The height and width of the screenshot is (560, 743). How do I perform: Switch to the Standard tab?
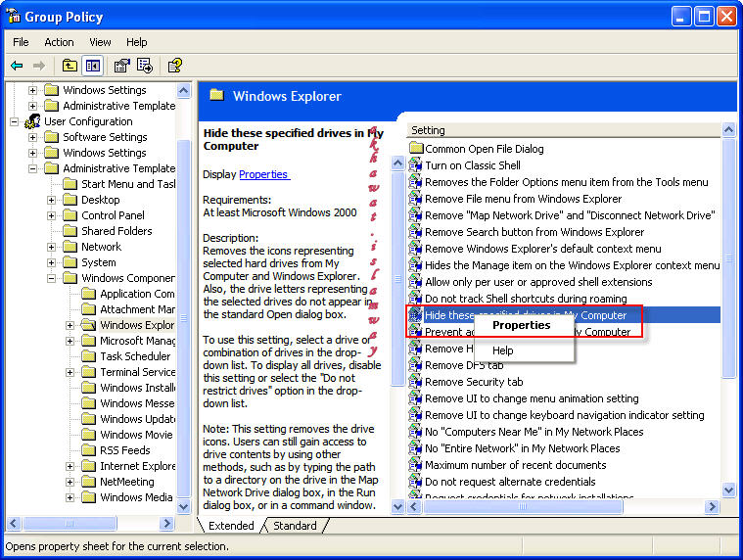295,526
